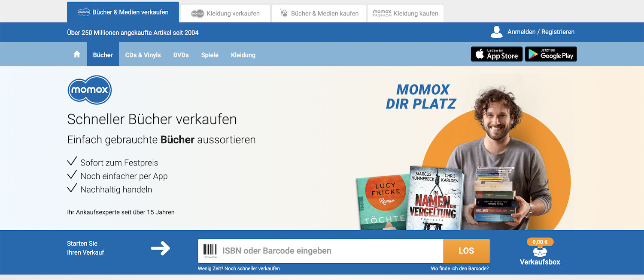Click the Im Namen der Vergeltung book cover
This screenshot has width=644, height=280.
[436, 198]
